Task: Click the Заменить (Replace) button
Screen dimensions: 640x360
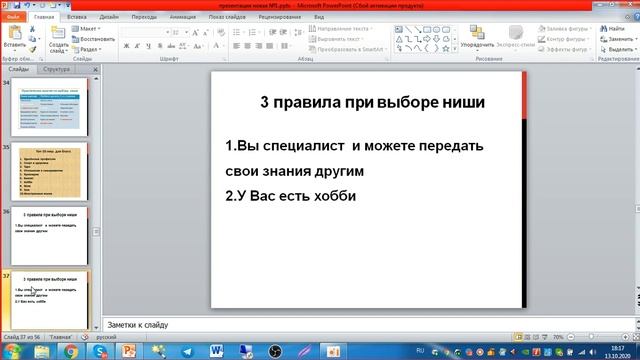Action: pyautogui.click(x=618, y=39)
